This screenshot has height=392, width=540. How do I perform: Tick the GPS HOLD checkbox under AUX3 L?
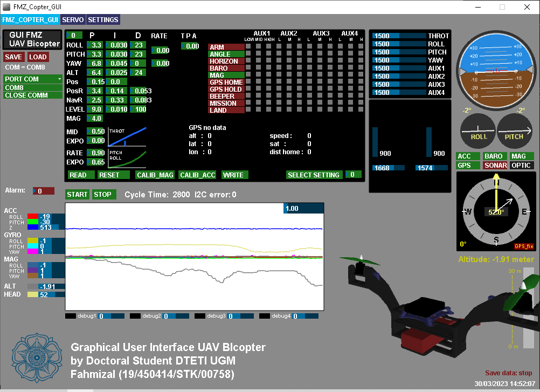[x=309, y=89]
